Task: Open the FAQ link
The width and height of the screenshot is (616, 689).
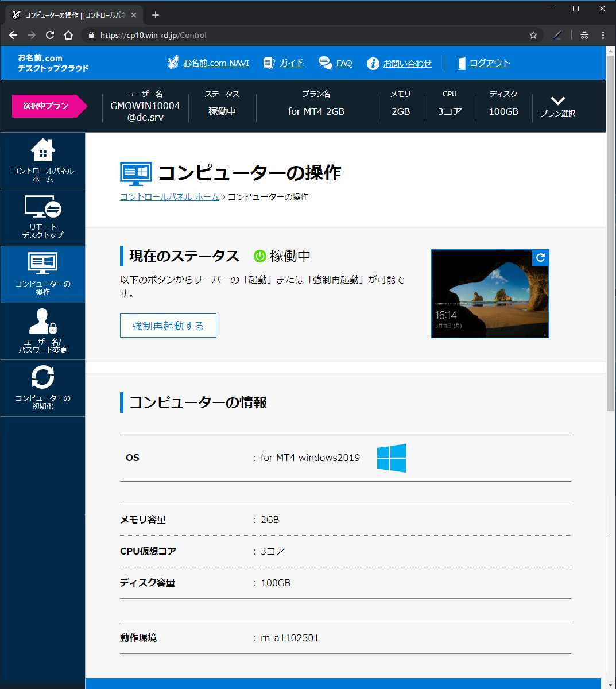Action: pyautogui.click(x=344, y=63)
